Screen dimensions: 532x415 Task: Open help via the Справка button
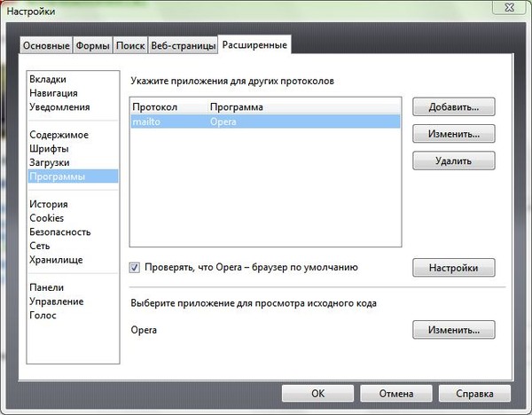(474, 394)
